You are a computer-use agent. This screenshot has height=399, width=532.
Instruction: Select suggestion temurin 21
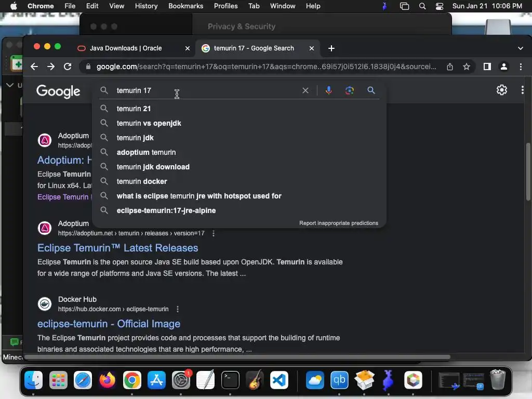(x=239, y=109)
